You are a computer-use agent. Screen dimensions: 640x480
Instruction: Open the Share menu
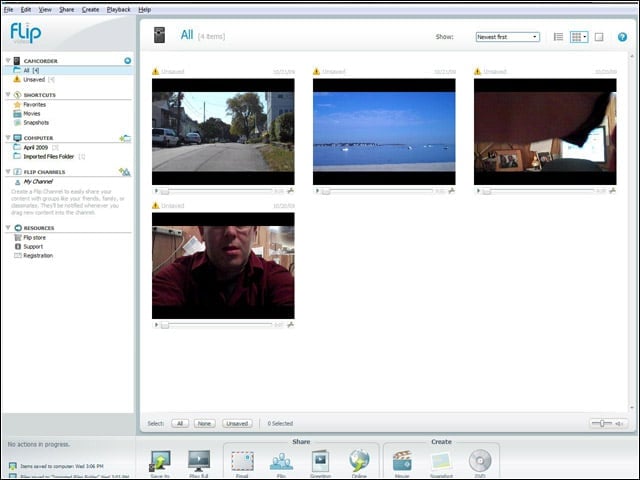click(x=67, y=9)
